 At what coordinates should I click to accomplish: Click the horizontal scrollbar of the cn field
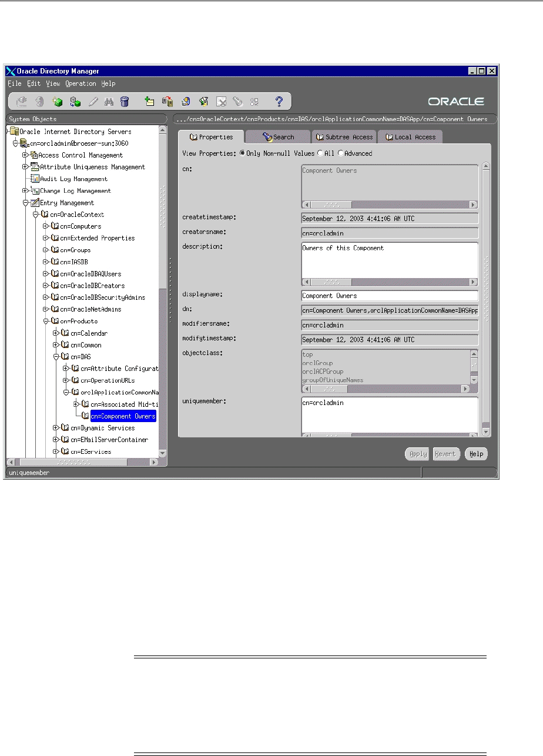[389, 205]
